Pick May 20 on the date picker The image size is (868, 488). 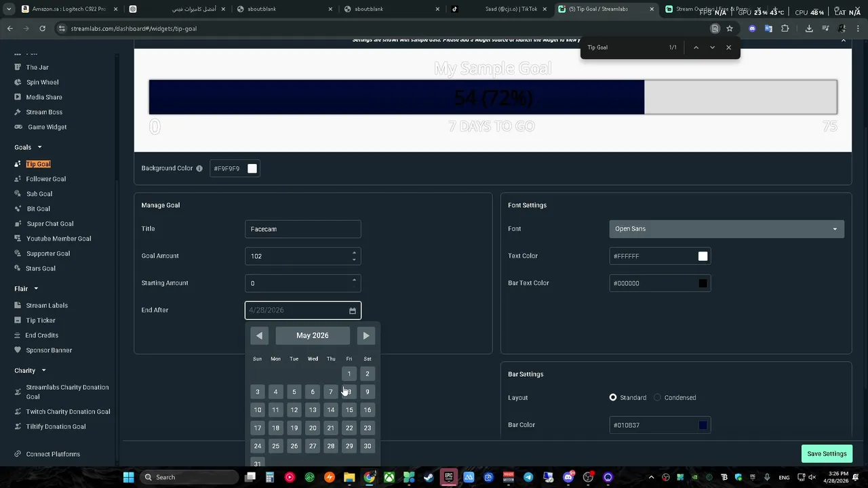coord(313,428)
